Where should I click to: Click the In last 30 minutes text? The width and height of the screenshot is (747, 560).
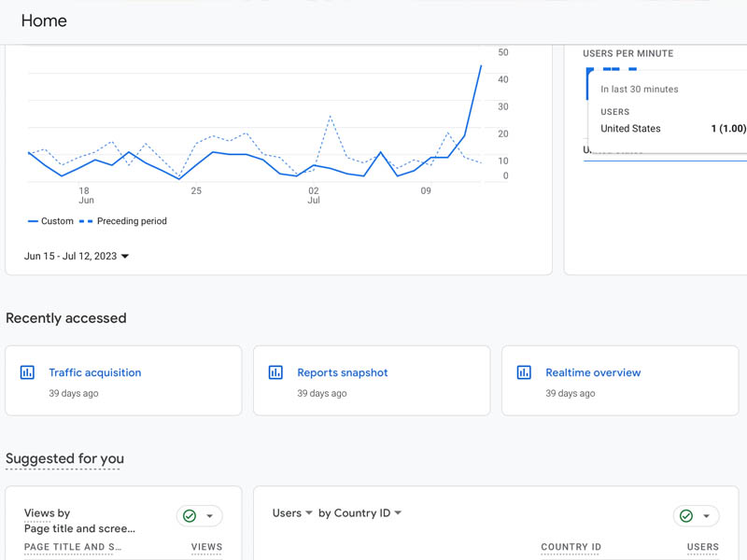[x=640, y=89]
